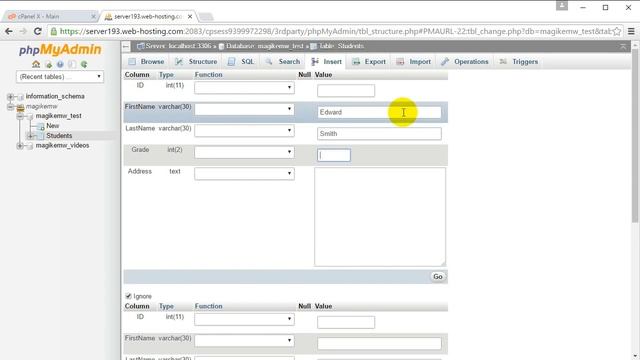Open the magikemw_videos database link
The width and height of the screenshot is (640, 360).
[62, 145]
